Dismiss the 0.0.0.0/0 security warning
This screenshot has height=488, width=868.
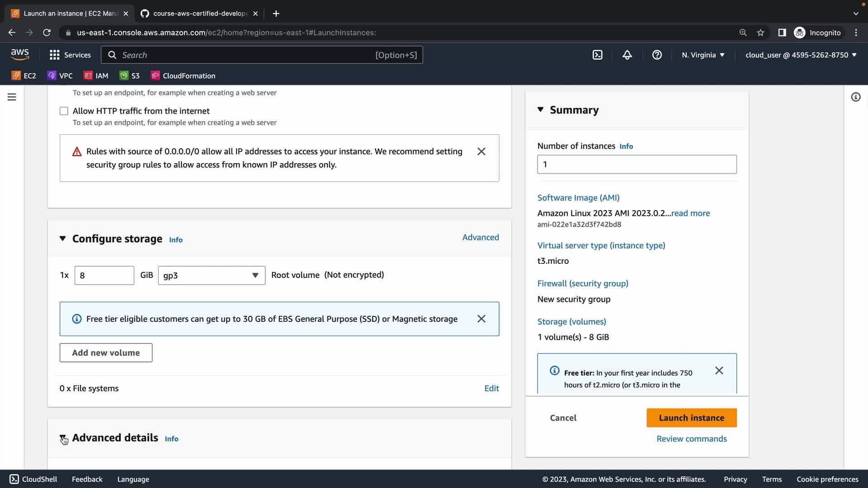click(x=481, y=151)
